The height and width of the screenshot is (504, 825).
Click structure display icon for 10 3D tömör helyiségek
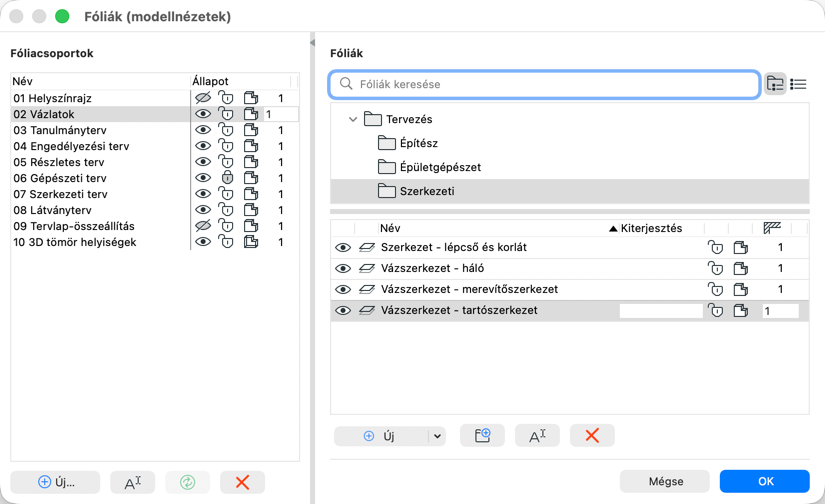click(x=251, y=242)
